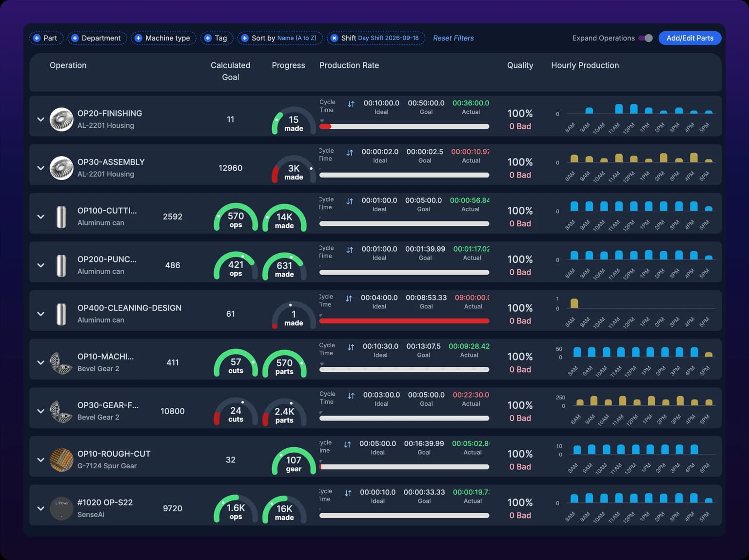Expand the #1020 OP-S22 row chevron
This screenshot has width=749, height=560.
[41, 508]
